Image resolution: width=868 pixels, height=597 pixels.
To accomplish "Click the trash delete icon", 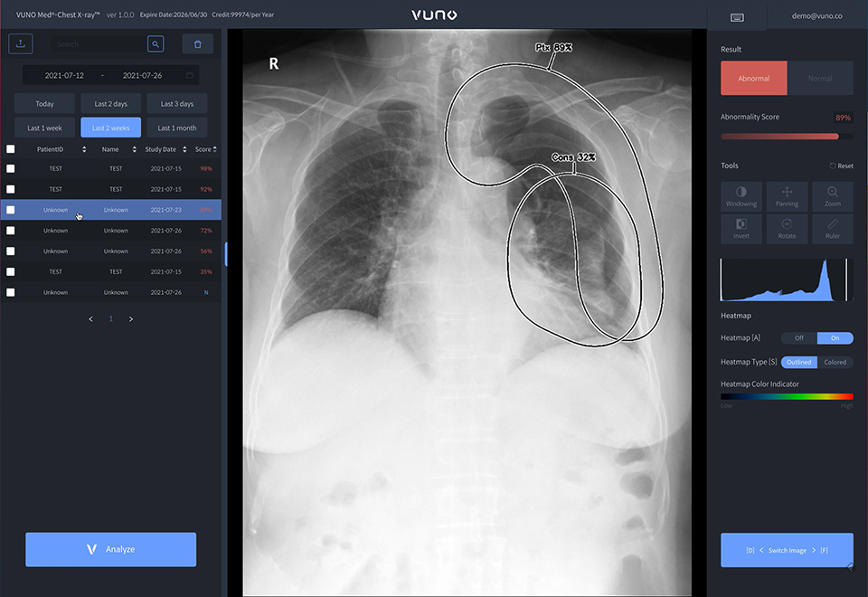I will 198,44.
